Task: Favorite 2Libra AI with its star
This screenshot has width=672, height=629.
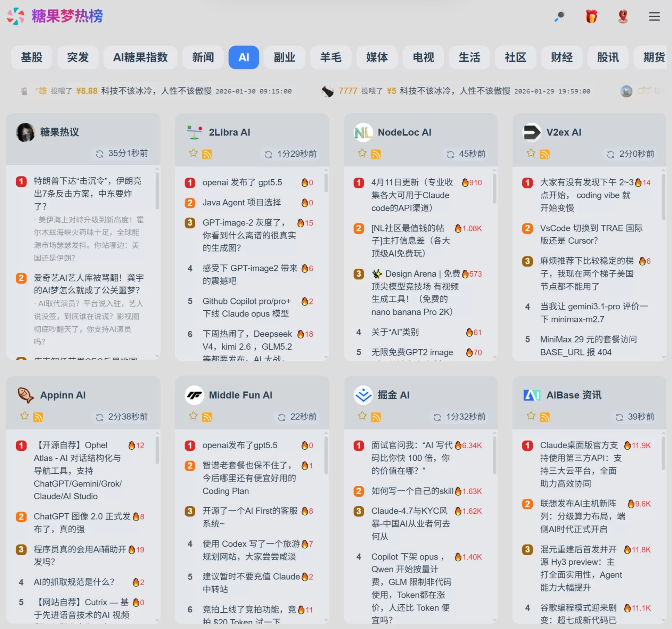Action: tap(194, 153)
